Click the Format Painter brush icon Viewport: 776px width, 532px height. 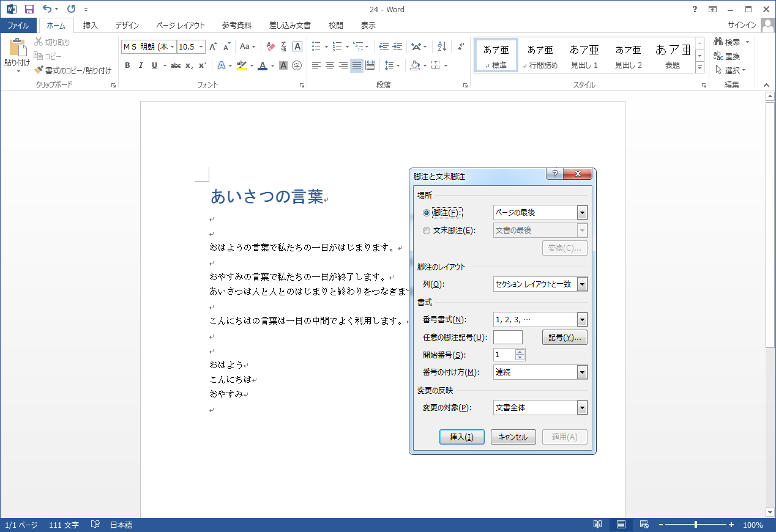click(x=39, y=70)
